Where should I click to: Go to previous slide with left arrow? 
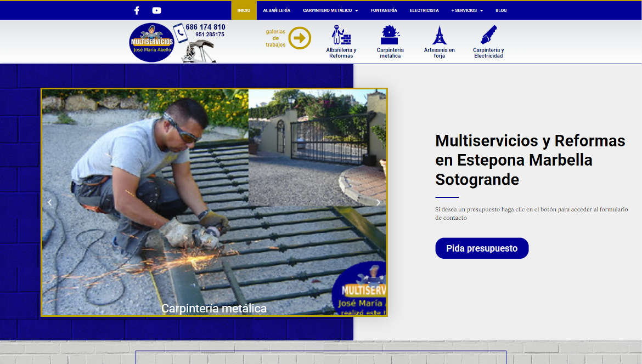[49, 202]
